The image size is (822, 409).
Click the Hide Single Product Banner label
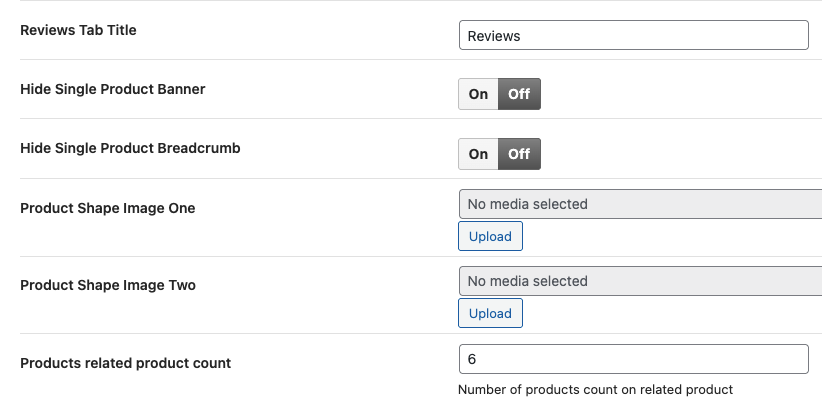113,89
